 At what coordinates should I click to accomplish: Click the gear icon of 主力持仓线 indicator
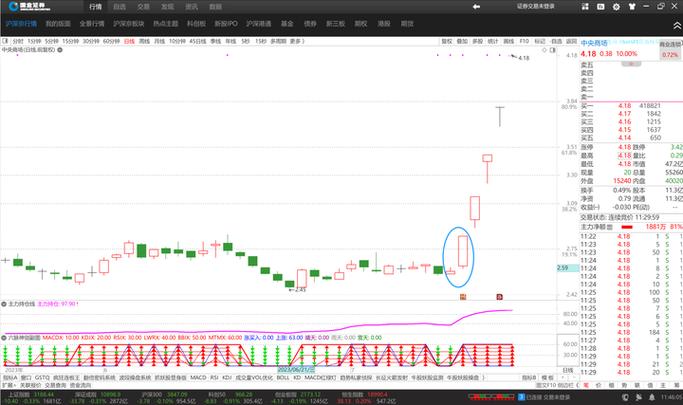click(4, 304)
